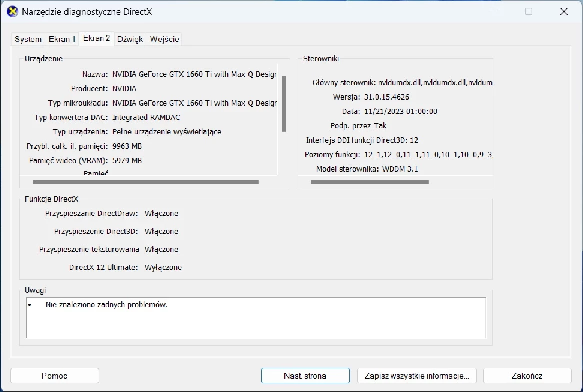The width and height of the screenshot is (583, 392).
Task: Click DirectX 12 Ultimate Wyłączone status
Action: point(163,268)
